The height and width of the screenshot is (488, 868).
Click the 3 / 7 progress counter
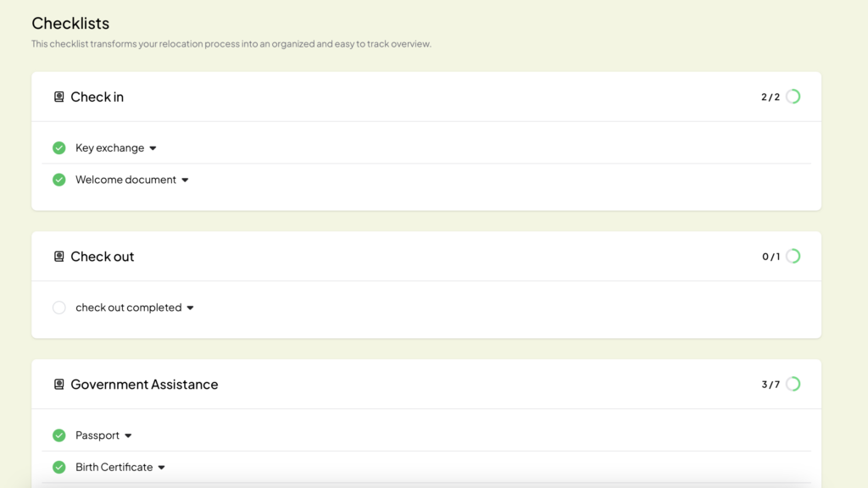771,384
